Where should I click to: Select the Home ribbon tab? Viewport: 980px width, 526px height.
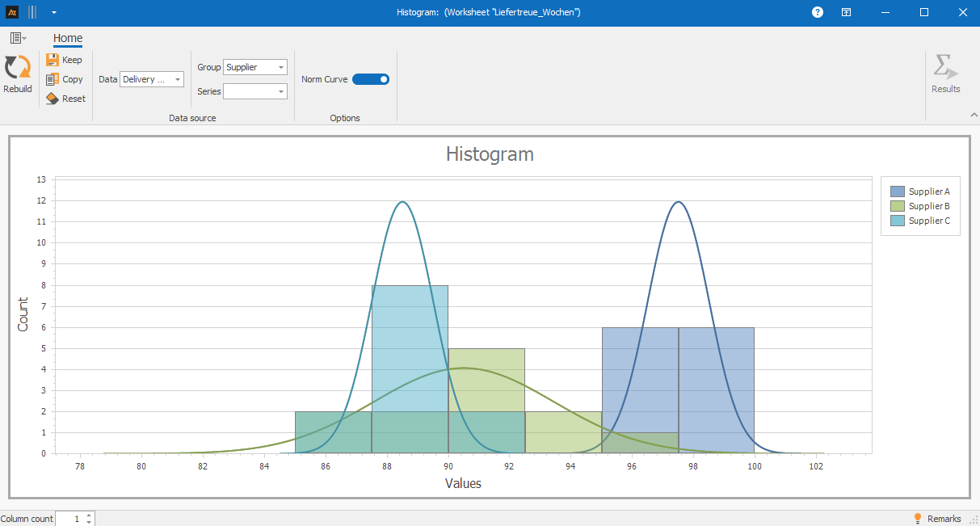[68, 38]
